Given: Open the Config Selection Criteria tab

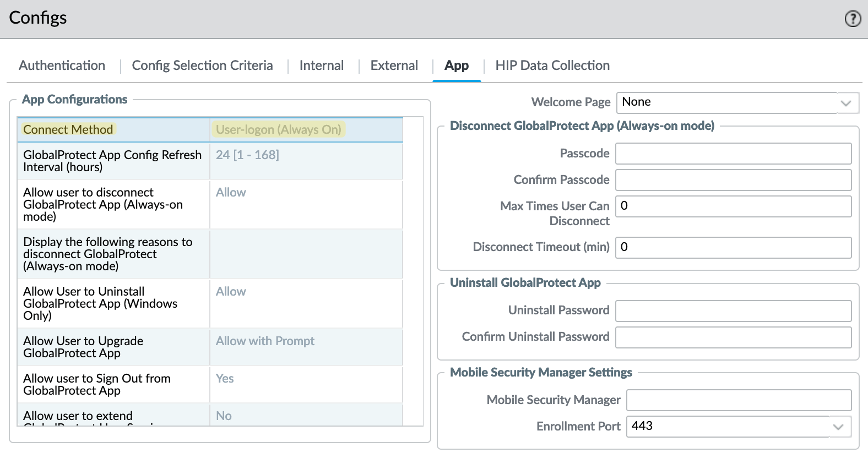Looking at the screenshot, I should 202,66.
